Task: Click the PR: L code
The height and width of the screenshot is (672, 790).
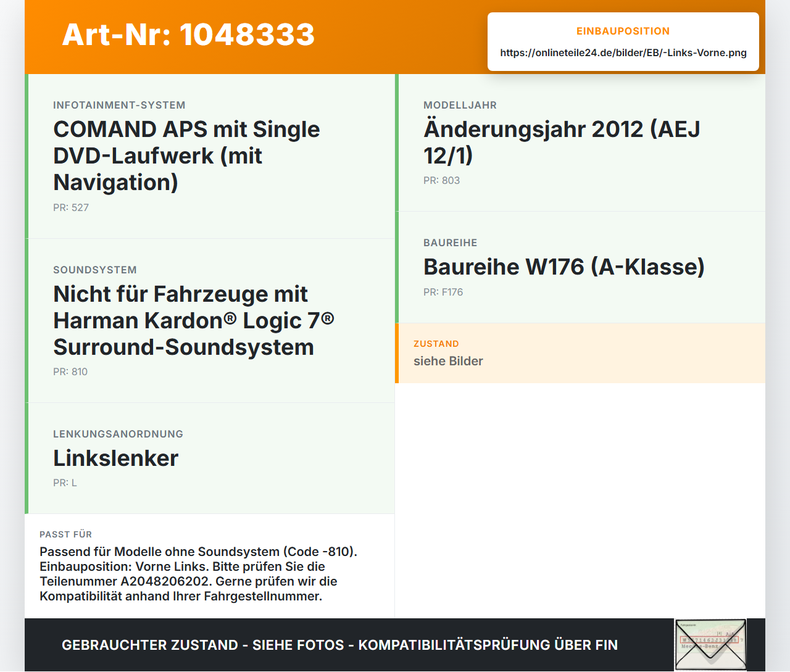Action: pos(65,483)
